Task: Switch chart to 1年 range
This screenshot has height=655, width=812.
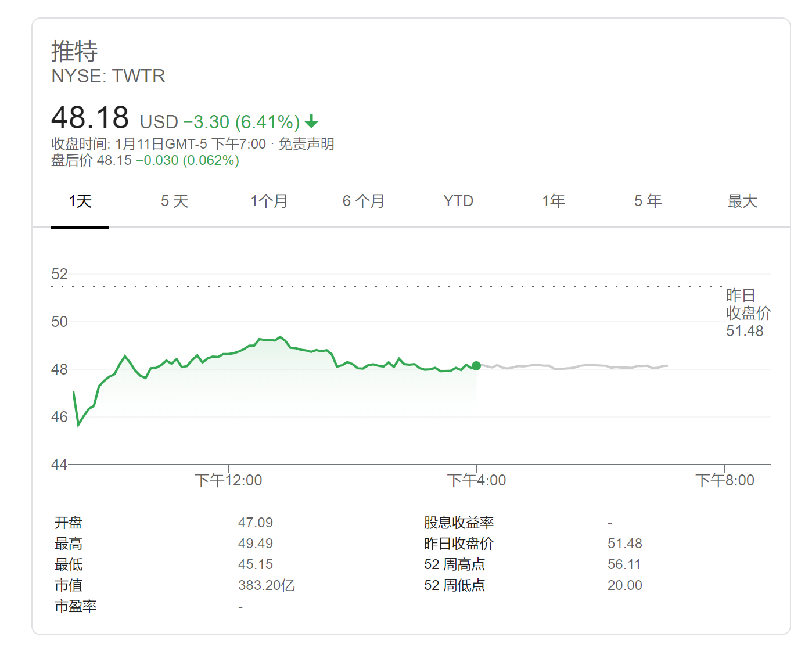Action: pyautogui.click(x=554, y=201)
